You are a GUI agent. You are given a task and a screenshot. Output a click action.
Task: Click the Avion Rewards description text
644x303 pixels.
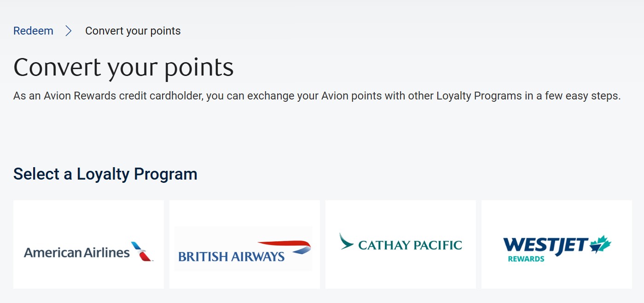click(317, 95)
